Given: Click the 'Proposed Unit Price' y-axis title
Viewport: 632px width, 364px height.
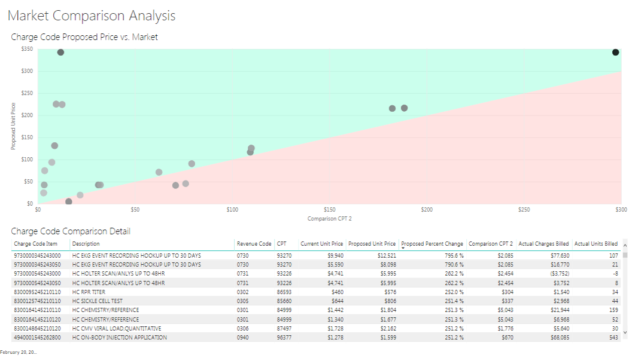Looking at the screenshot, I should (13, 126).
